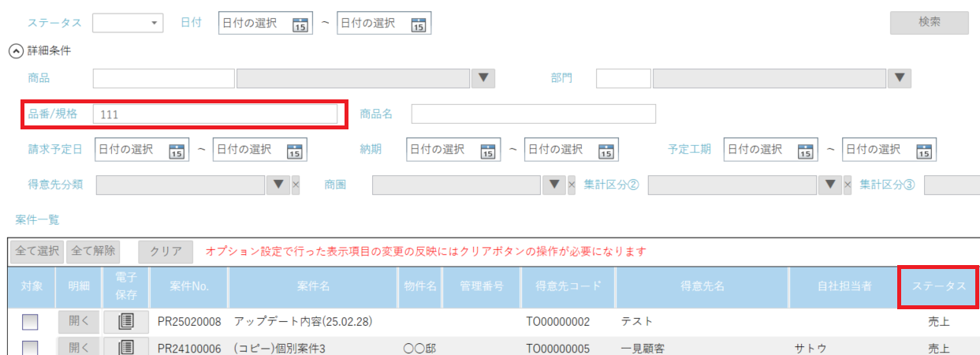Collapse the 詳細条件 section
The image size is (980, 355).
(15, 51)
